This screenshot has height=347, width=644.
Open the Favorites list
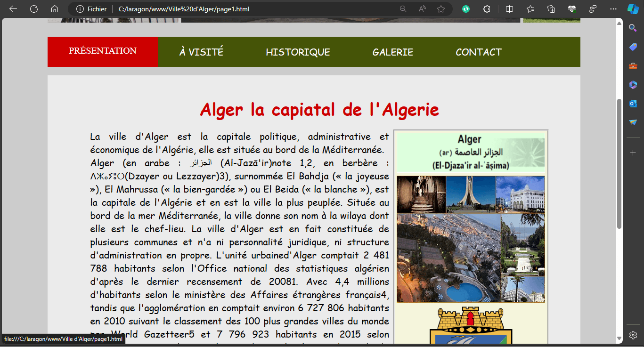tap(530, 9)
